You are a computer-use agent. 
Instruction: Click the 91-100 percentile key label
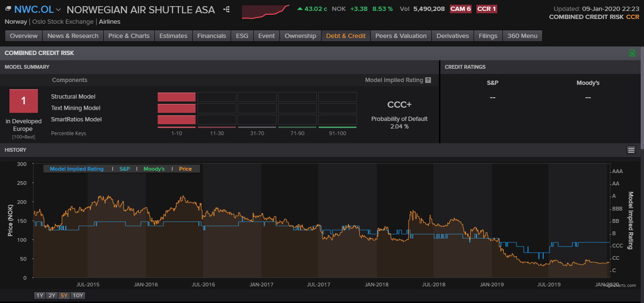pyautogui.click(x=337, y=134)
